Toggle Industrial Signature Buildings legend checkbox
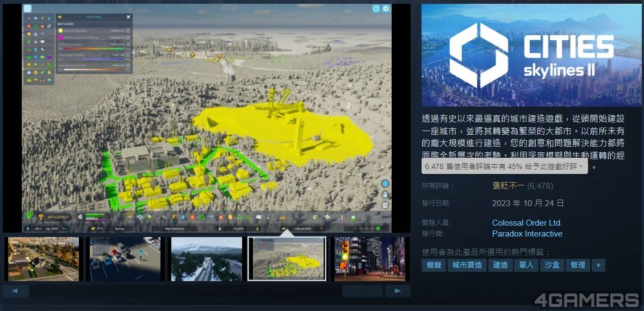The width and height of the screenshot is (644, 311). click(x=128, y=38)
